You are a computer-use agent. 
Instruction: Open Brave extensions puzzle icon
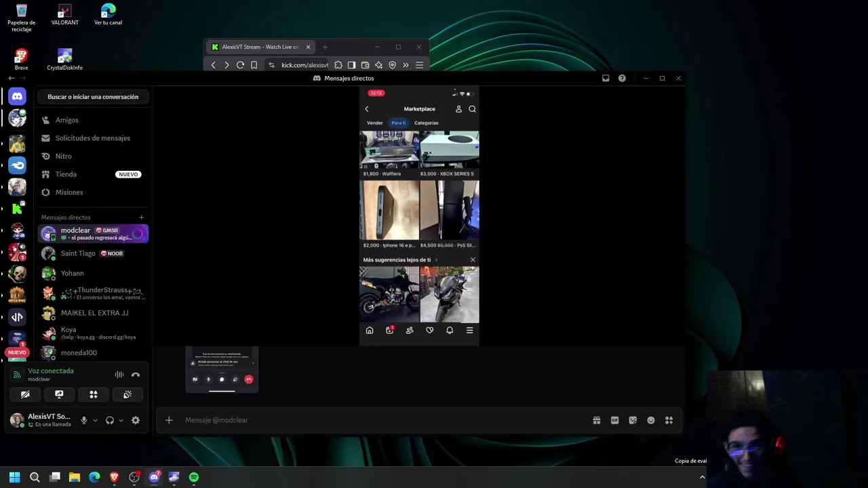coord(338,65)
